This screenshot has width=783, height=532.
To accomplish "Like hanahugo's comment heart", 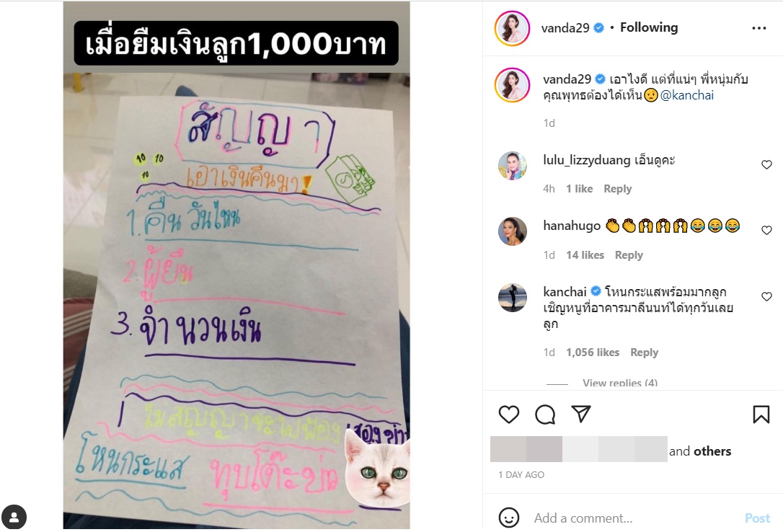I will tap(766, 230).
